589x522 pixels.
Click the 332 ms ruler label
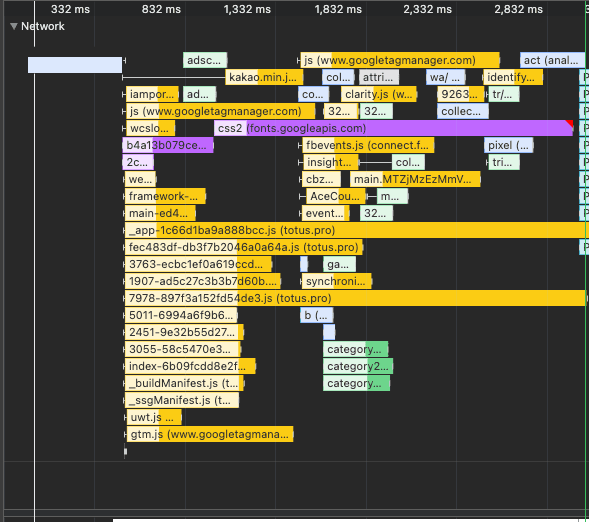click(x=70, y=9)
